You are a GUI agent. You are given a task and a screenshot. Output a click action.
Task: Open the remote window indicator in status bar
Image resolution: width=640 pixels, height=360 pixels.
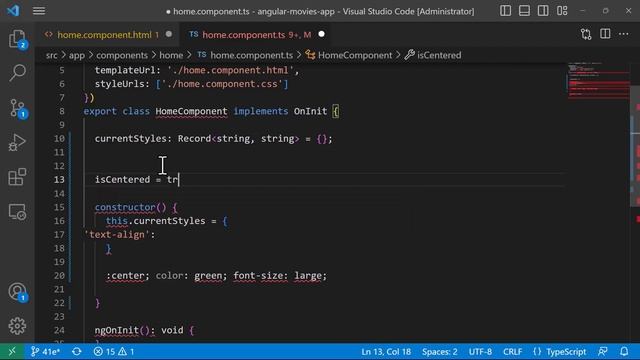12,351
